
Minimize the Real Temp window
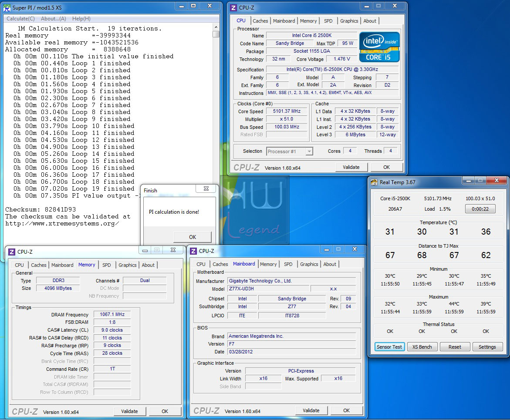469,181
